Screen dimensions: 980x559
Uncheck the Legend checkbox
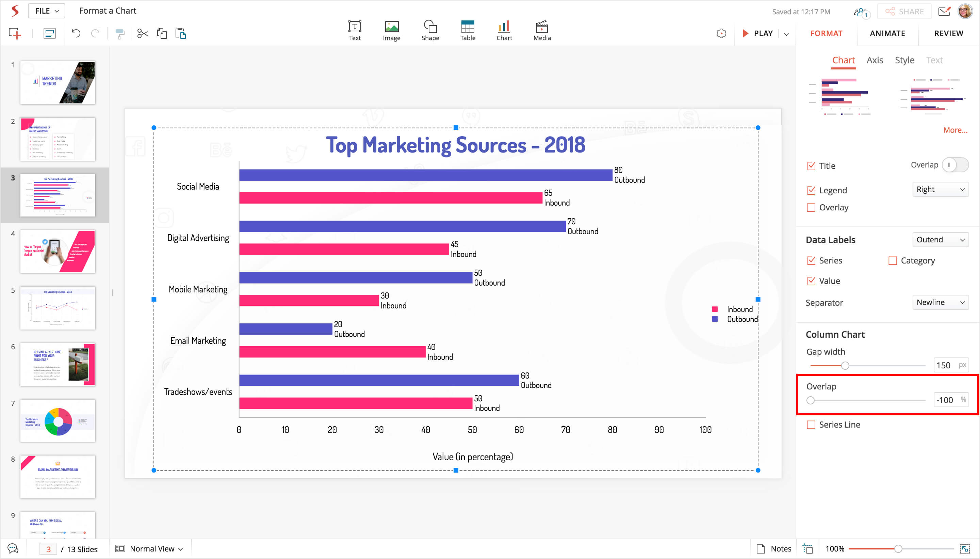click(811, 190)
